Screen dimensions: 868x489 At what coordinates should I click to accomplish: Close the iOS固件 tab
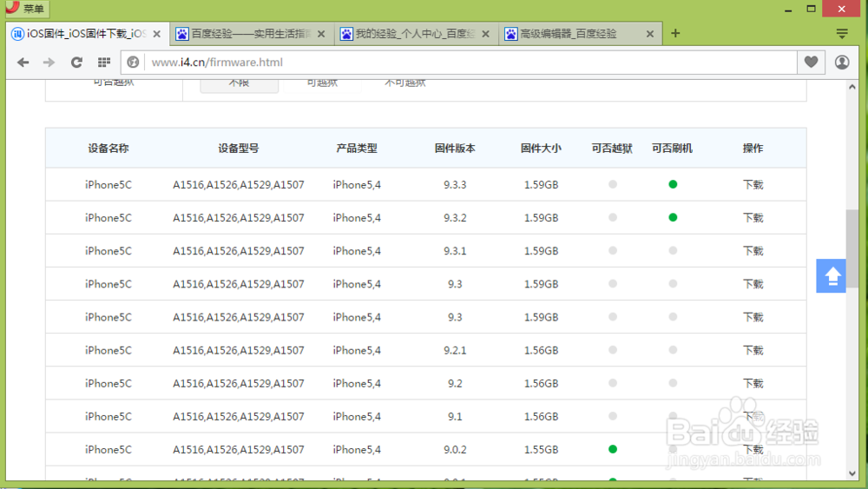tap(157, 34)
